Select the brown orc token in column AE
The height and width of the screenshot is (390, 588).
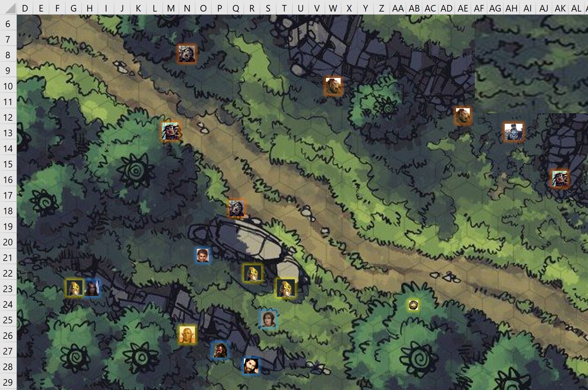coord(463,116)
